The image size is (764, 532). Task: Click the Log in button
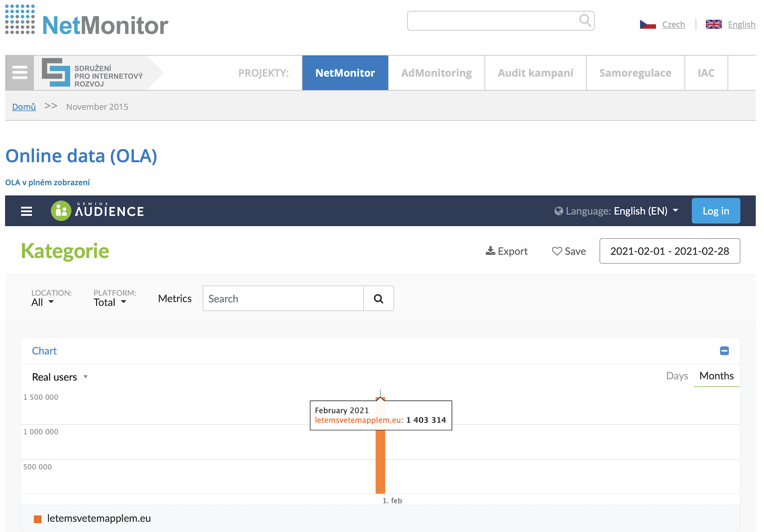click(715, 210)
